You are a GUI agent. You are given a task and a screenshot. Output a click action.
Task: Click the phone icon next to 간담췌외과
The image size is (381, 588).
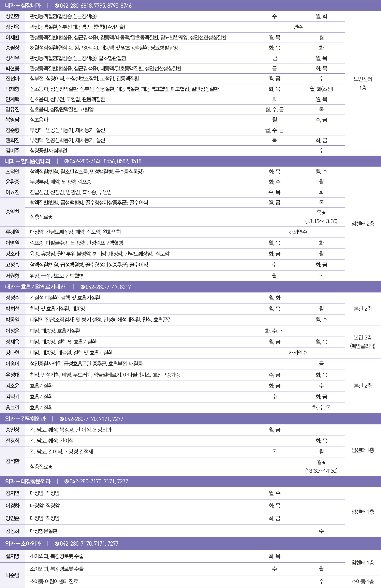[61, 419]
